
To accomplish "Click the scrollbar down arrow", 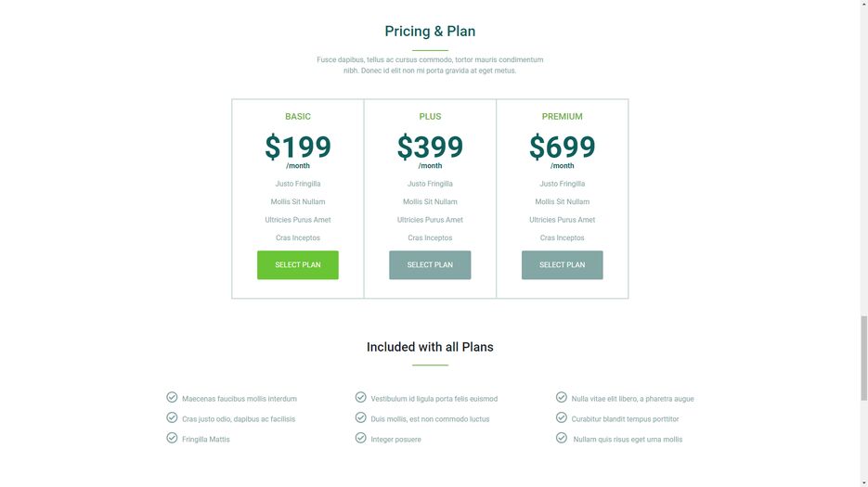I will 863,483.
